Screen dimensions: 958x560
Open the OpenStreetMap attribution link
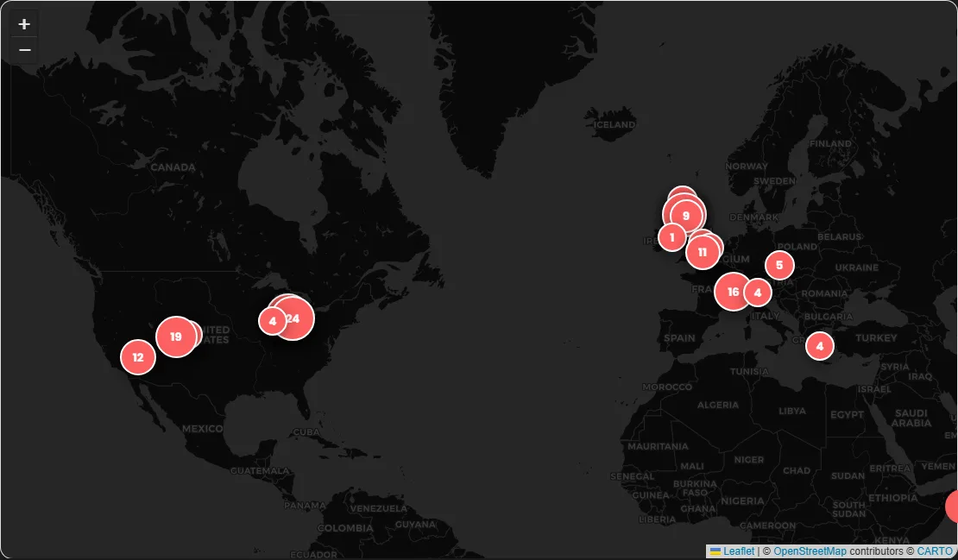(x=810, y=551)
